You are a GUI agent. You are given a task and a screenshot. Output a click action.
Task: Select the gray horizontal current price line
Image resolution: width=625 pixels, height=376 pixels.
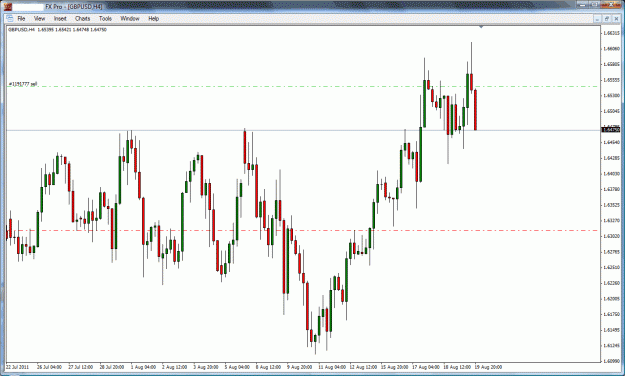(303, 130)
